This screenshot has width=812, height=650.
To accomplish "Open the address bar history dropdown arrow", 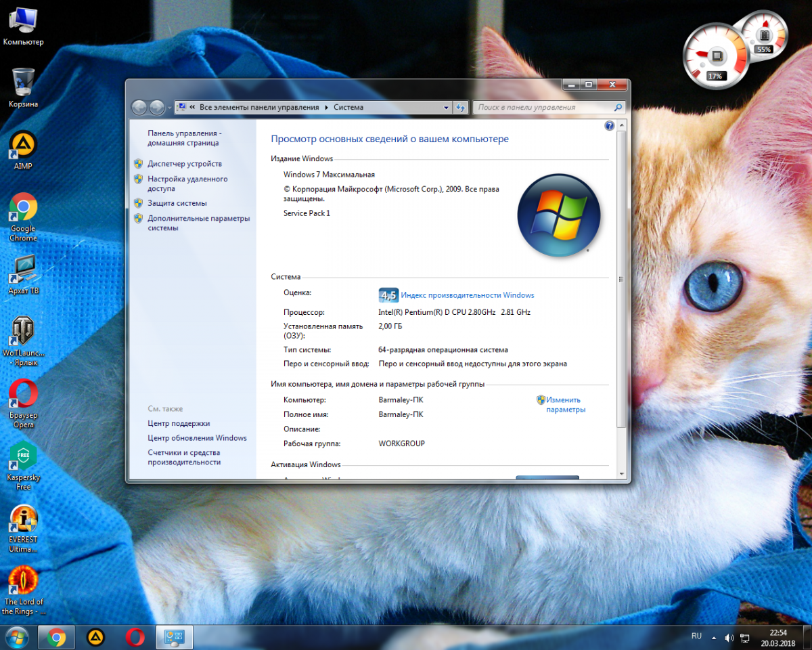I will (446, 108).
